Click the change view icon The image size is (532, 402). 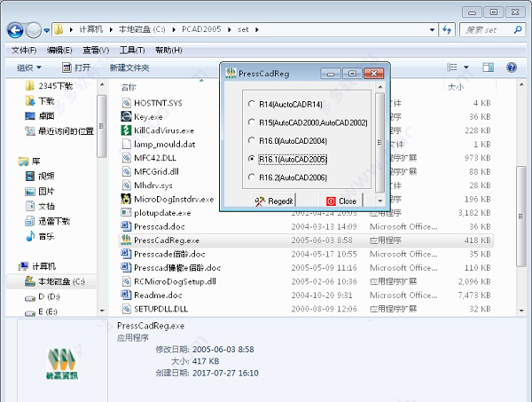pos(452,67)
